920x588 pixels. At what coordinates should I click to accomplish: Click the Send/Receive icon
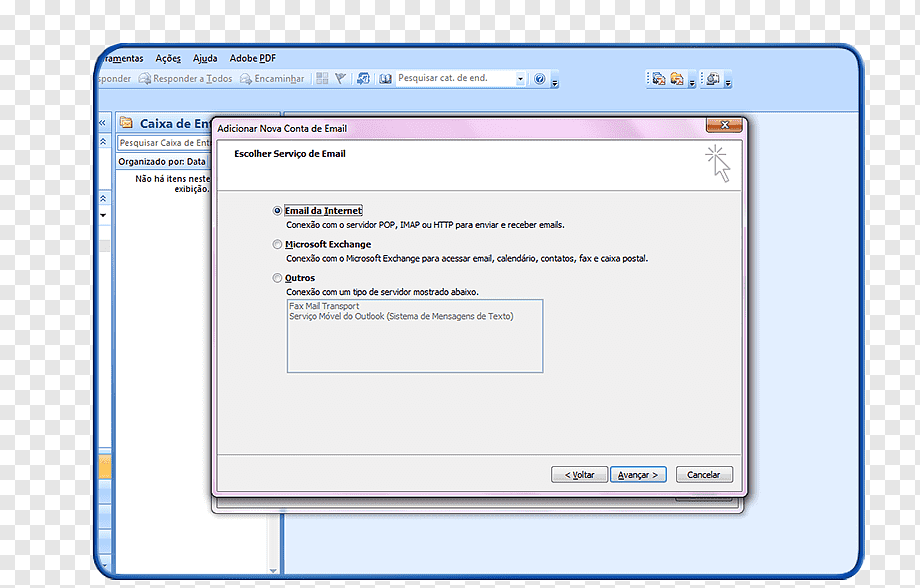(363, 78)
